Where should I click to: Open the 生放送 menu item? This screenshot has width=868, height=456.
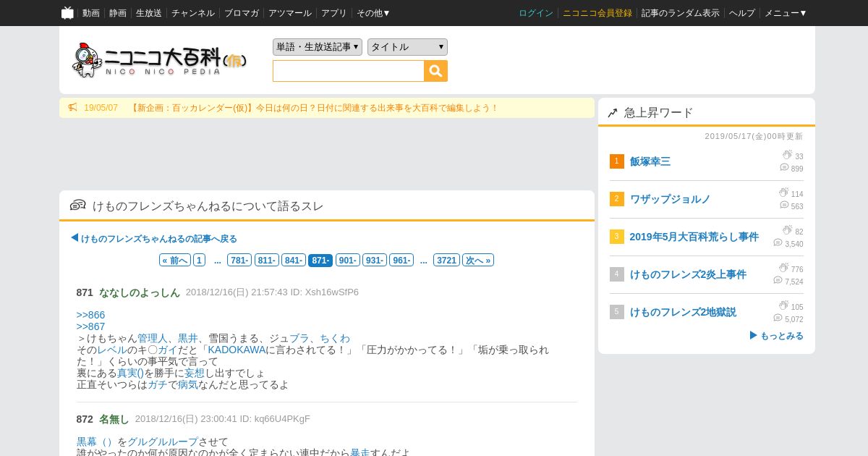(149, 13)
